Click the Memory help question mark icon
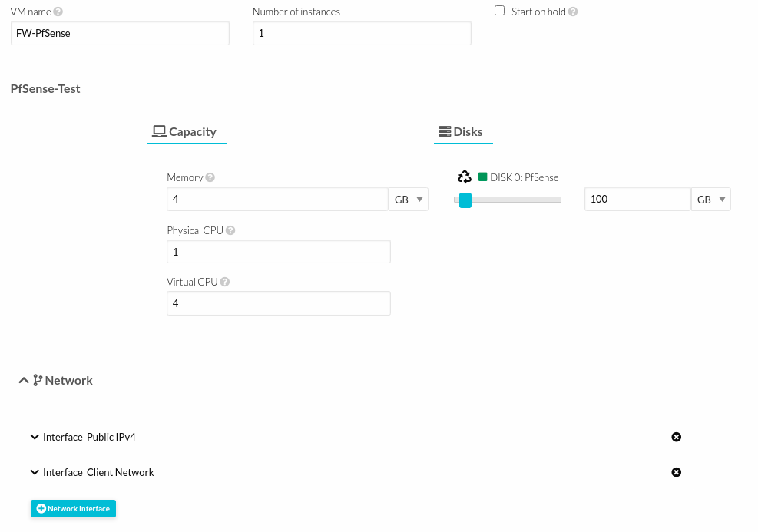758x532 pixels. [210, 178]
